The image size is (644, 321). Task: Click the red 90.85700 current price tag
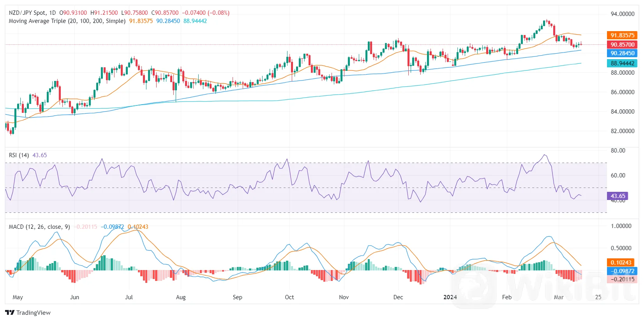pos(622,45)
